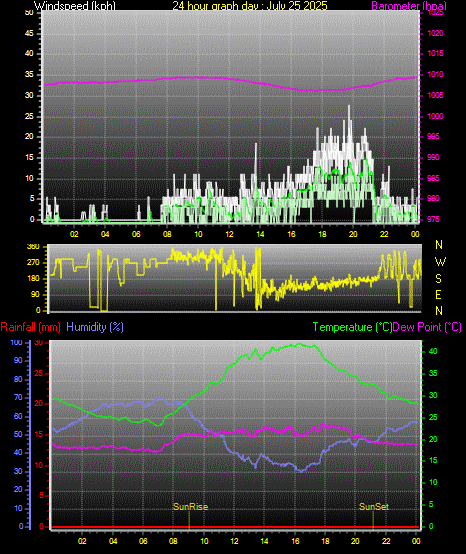Click the 24 hour graph date title
466x554 pixels.
tap(250, 5)
